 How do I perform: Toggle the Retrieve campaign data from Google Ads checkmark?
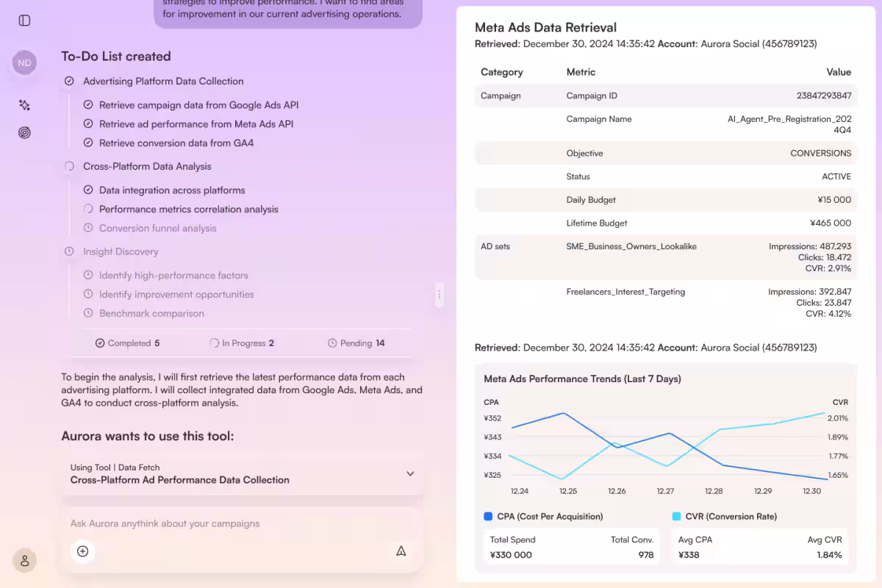coord(88,105)
